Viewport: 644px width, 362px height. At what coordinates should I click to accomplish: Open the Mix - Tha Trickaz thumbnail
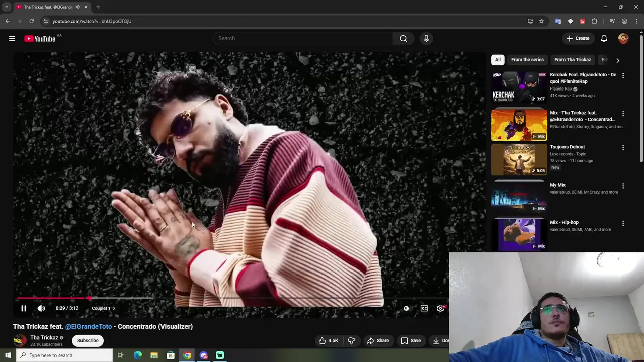(519, 125)
